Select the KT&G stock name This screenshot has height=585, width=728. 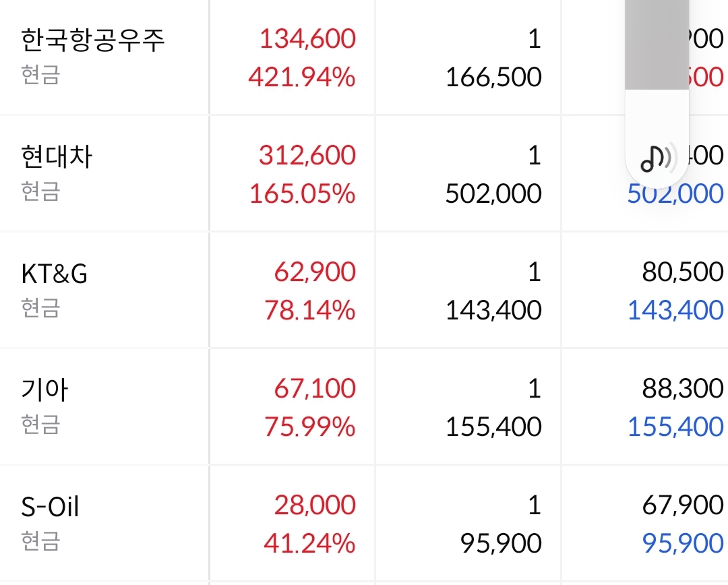point(54,274)
